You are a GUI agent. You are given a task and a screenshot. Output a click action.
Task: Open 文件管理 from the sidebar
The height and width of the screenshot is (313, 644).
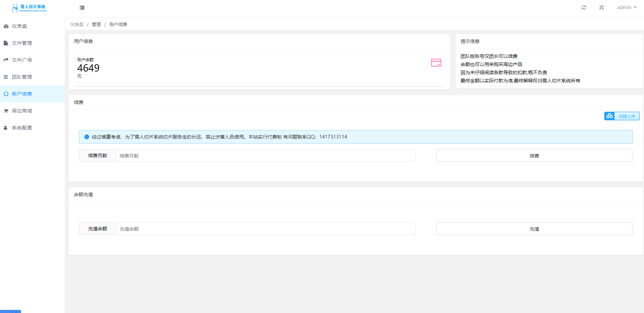coord(22,43)
